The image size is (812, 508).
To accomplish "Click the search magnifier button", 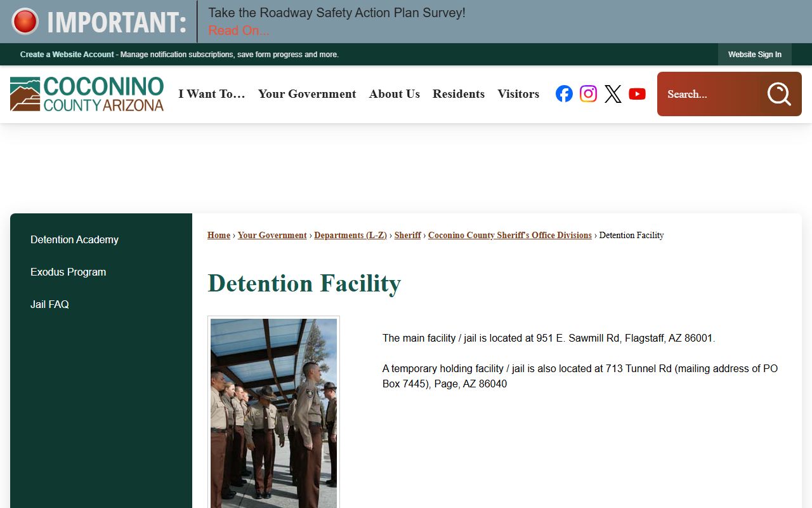I will [779, 94].
